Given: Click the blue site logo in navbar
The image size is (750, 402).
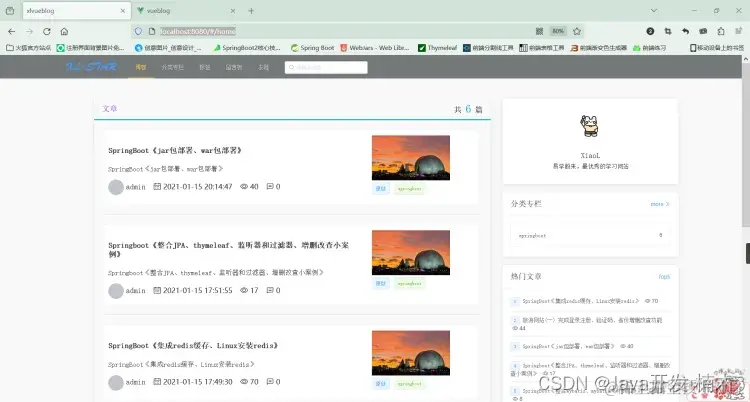Looking at the screenshot, I should pos(91,67).
